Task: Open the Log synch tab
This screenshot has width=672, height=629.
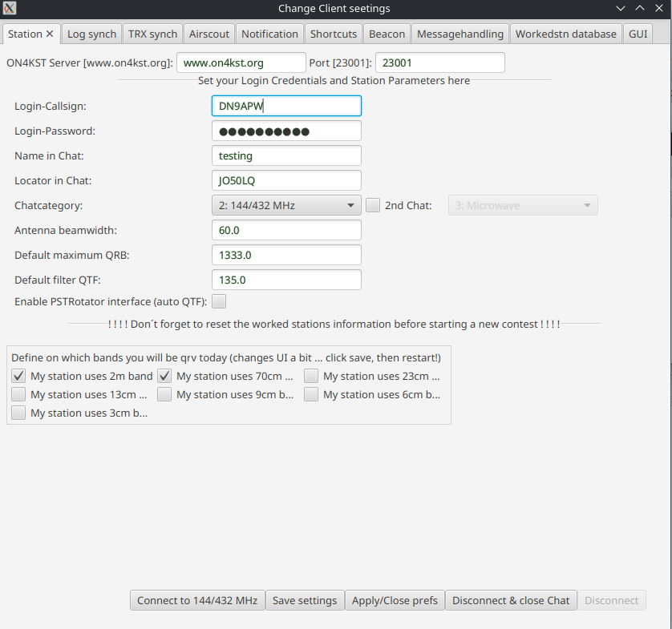Action: 92,34
